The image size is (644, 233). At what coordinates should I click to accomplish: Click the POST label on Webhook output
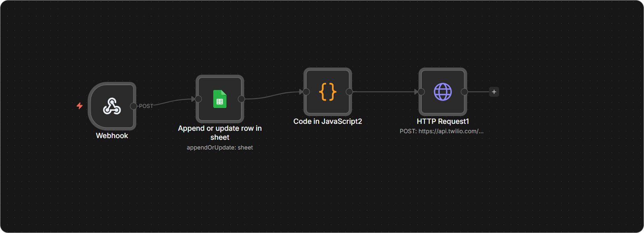[x=146, y=106]
